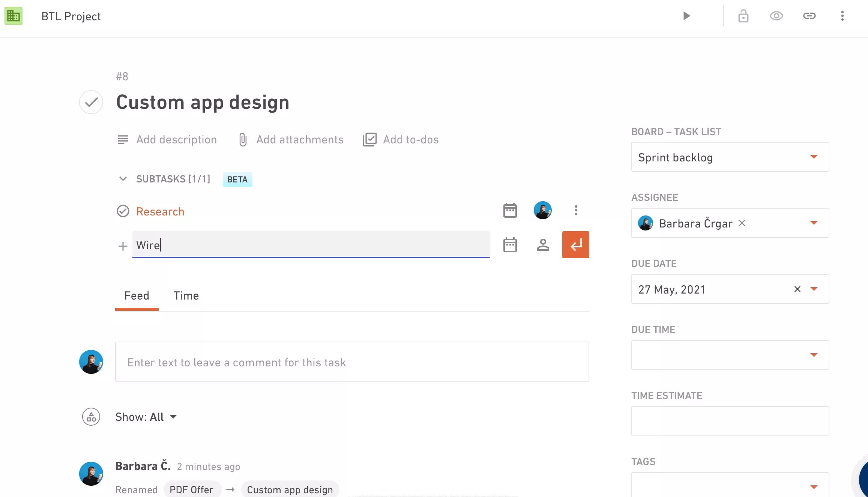868x497 pixels.
Task: Open the Research subtask
Action: point(160,212)
